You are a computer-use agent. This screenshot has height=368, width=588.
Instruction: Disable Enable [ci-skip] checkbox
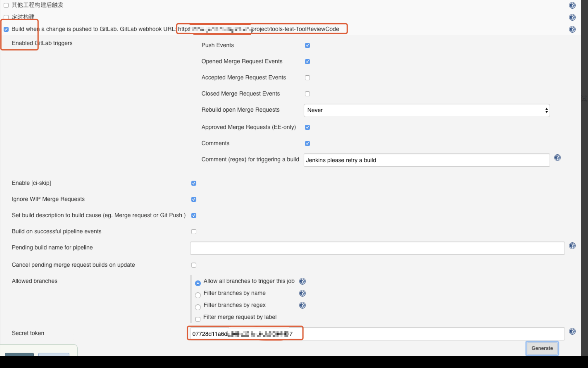(194, 183)
